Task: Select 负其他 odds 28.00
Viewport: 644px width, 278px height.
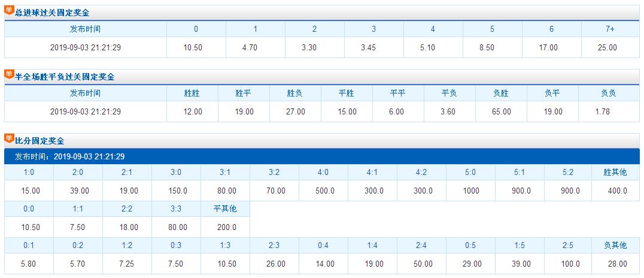Action: coord(616,264)
